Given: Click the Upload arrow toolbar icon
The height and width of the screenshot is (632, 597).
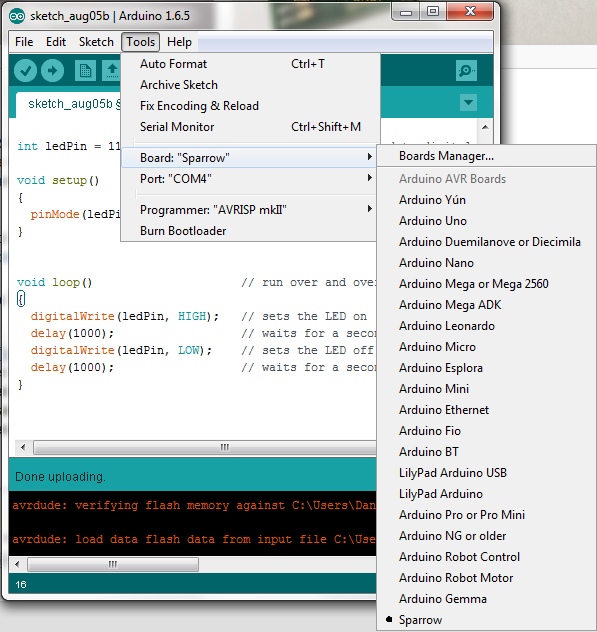Looking at the screenshot, I should (x=52, y=71).
